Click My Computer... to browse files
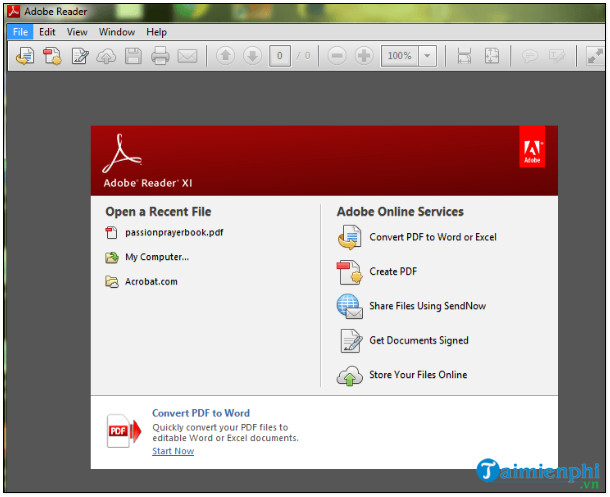 [156, 257]
